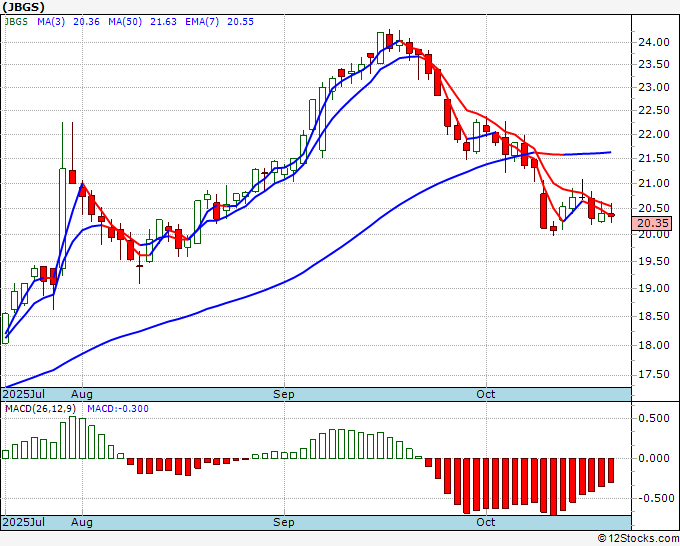The height and width of the screenshot is (546, 680).
Task: Click the Sep marker on price timeline
Action: [x=284, y=394]
